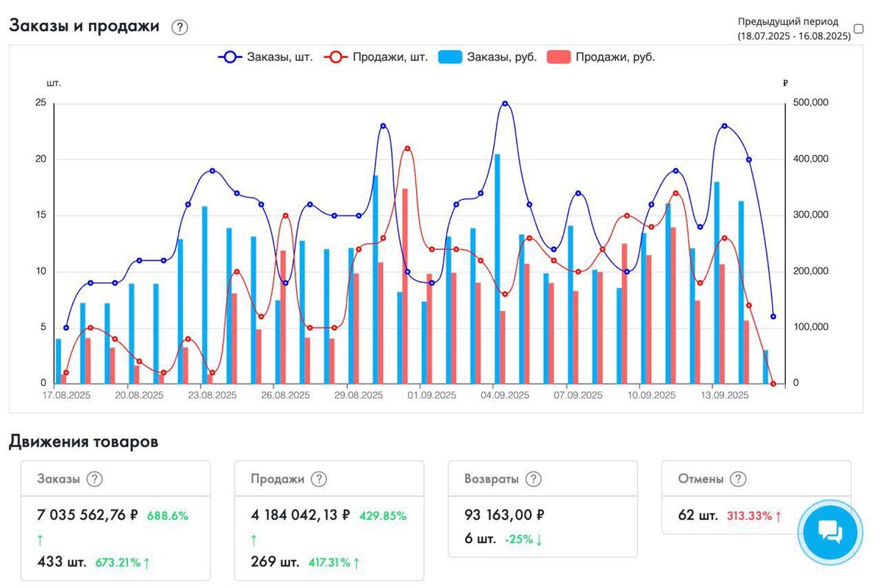Toggle Заказы, руб. legend series
This screenshot has height=588, width=882.
pyautogui.click(x=488, y=57)
